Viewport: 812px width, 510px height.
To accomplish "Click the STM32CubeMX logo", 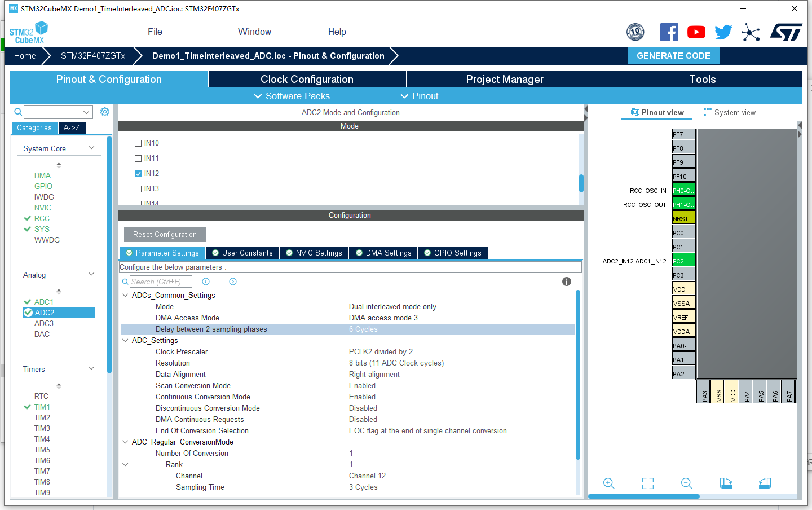I will click(x=29, y=33).
